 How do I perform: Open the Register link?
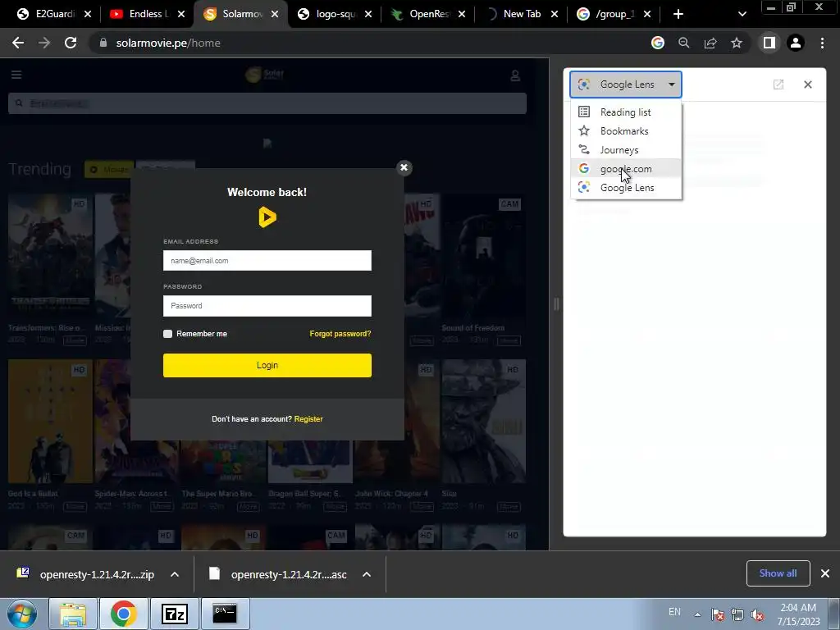click(x=308, y=419)
